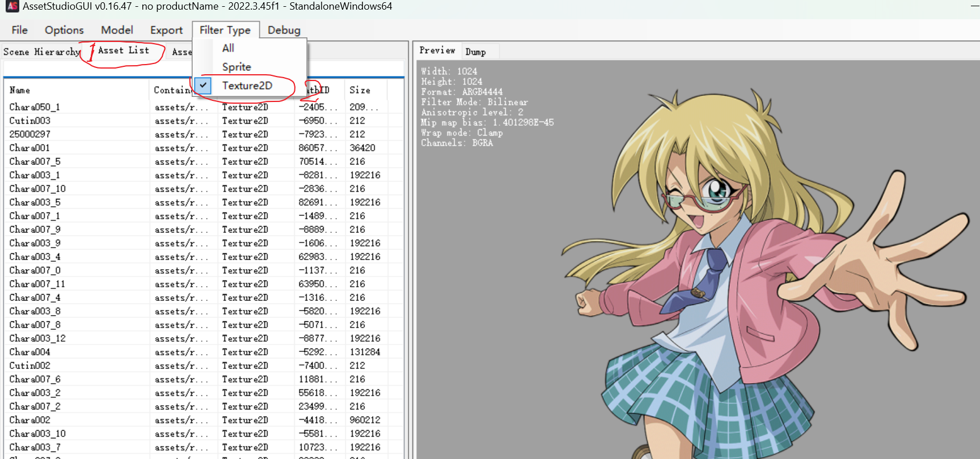Select the Chara004 asset row
Screen dimensions: 980x459
tap(204, 352)
